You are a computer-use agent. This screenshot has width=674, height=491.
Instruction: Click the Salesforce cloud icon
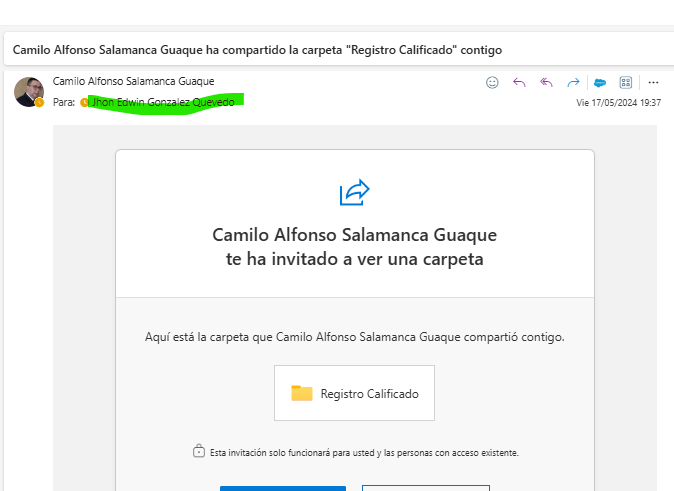click(600, 82)
